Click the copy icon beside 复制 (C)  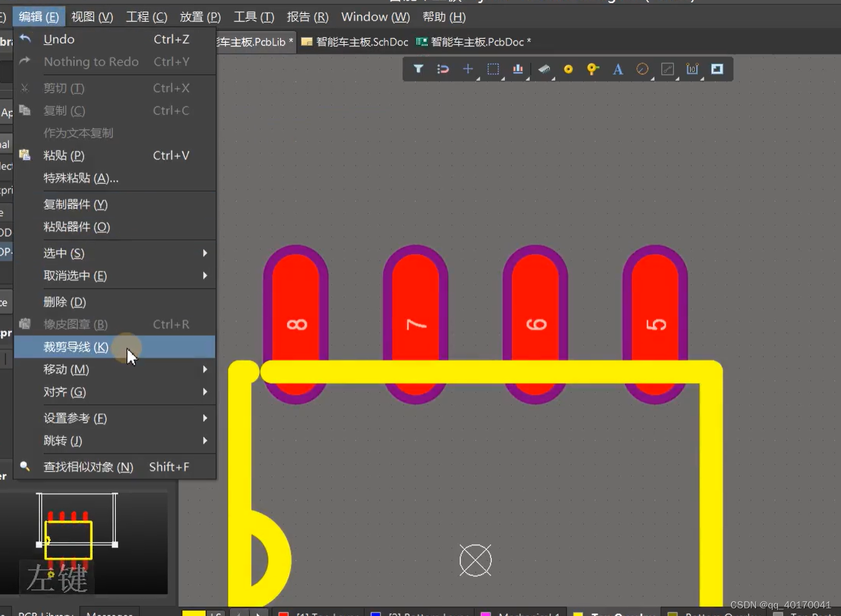pos(25,110)
